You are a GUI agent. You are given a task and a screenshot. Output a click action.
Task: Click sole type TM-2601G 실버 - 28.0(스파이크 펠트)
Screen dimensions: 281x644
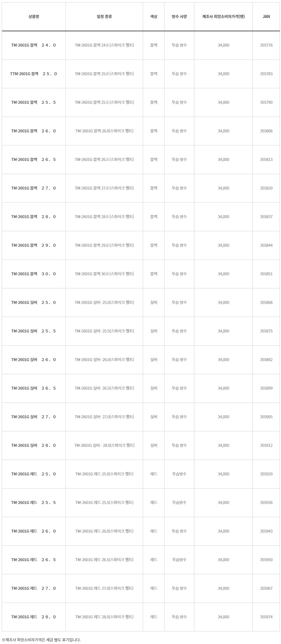pos(104,445)
